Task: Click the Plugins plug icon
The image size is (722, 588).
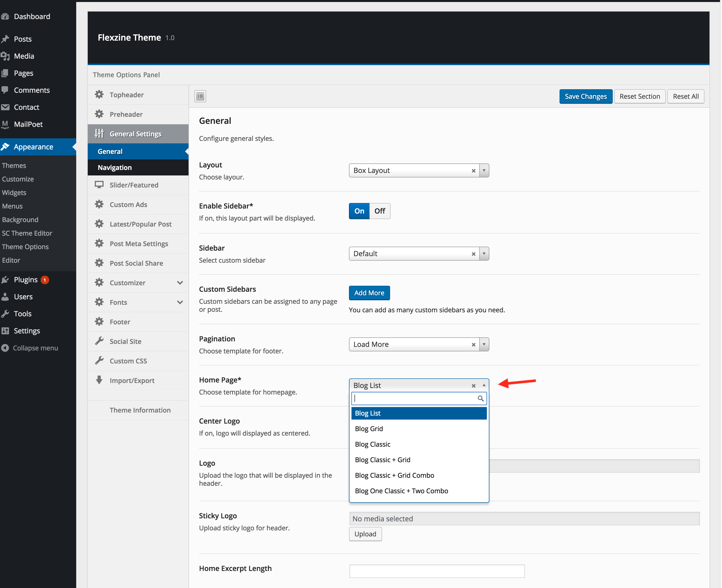Action: click(x=5, y=280)
